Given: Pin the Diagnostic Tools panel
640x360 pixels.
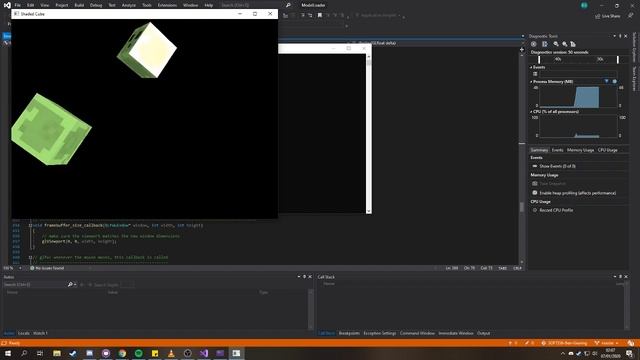Looking at the screenshot, I should coord(620,36).
